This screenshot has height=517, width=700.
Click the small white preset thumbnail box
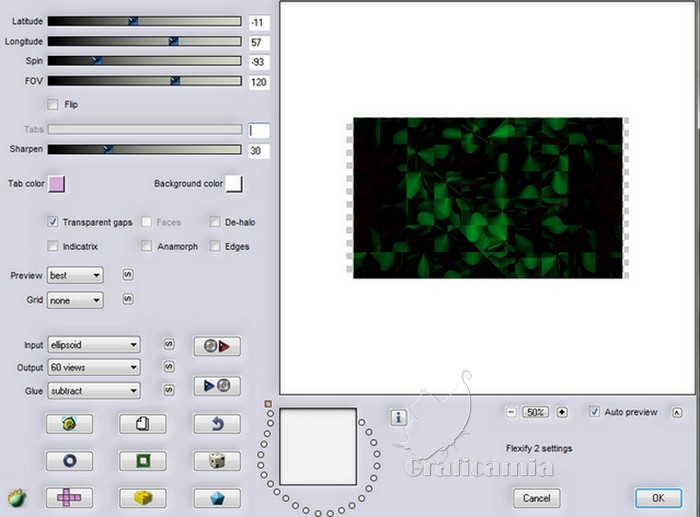coord(318,446)
